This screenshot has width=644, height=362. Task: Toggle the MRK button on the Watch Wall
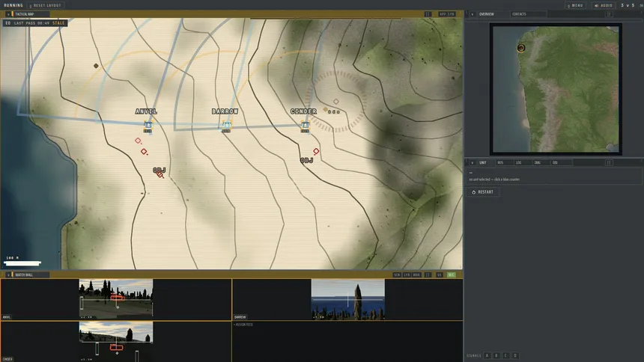coord(416,274)
